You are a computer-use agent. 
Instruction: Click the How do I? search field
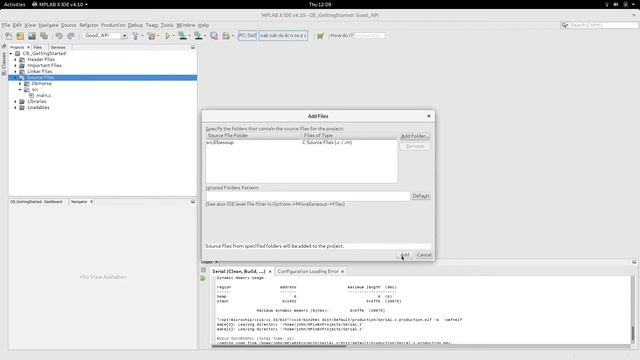coord(370,36)
